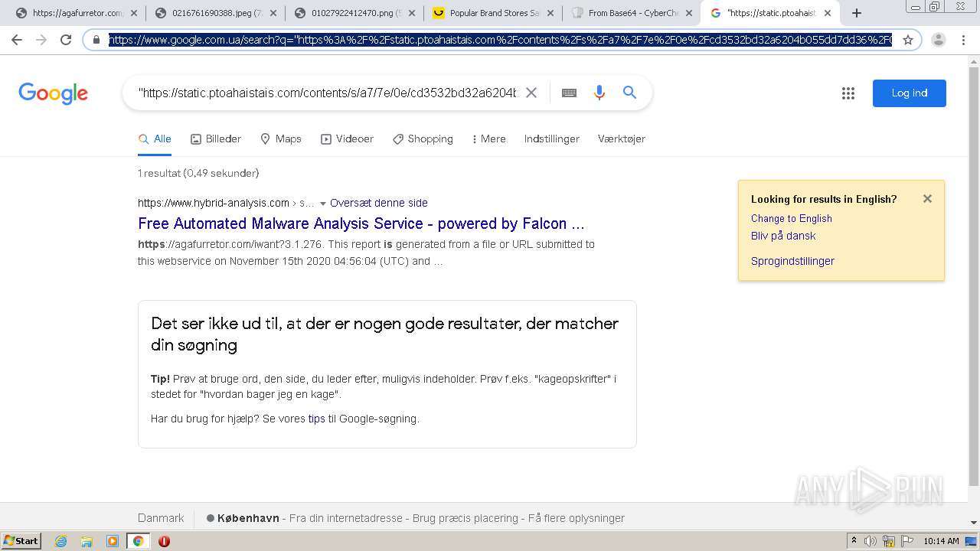Select the Chrome taskbar icon
Viewport: 980px width, 551px height.
point(138,541)
